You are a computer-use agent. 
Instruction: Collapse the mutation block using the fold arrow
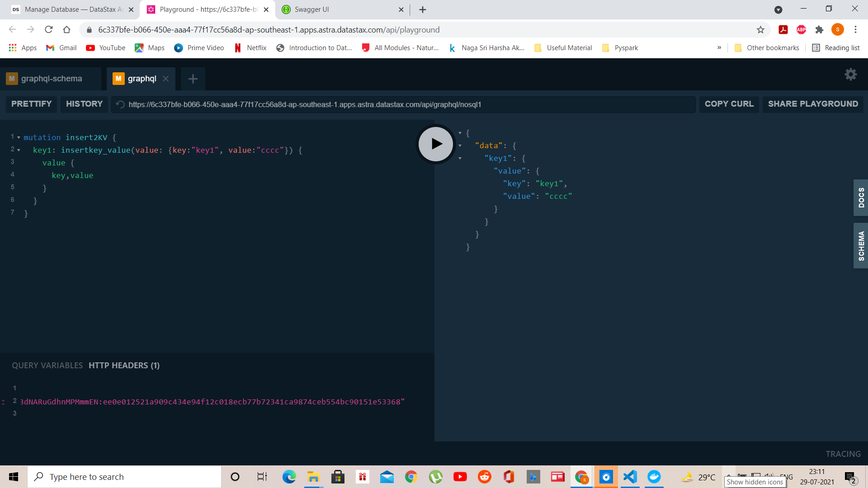pyautogui.click(x=18, y=137)
